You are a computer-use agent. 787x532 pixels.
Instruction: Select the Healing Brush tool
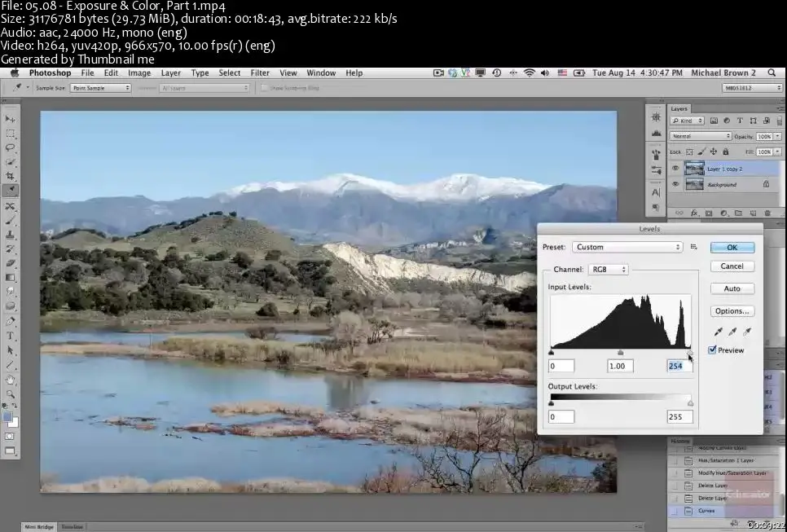pyautogui.click(x=10, y=206)
